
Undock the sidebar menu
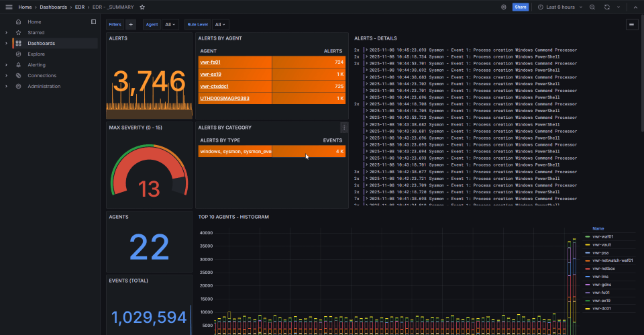click(x=93, y=21)
